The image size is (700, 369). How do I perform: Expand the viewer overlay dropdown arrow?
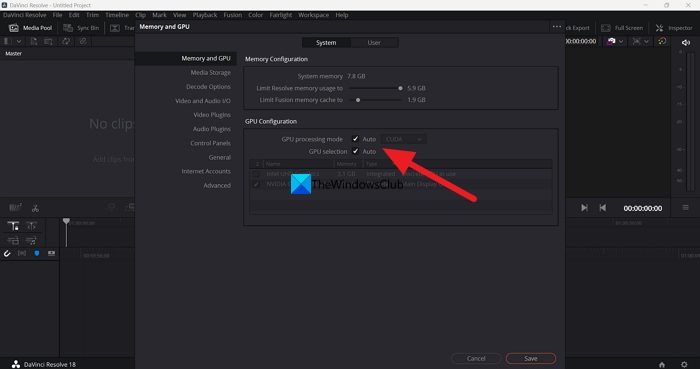point(621,41)
